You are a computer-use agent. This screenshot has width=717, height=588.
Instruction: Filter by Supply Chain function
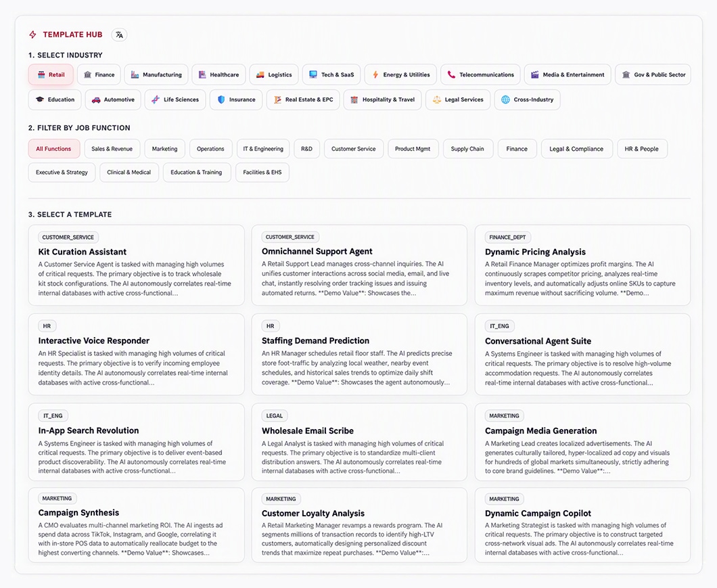tap(468, 149)
